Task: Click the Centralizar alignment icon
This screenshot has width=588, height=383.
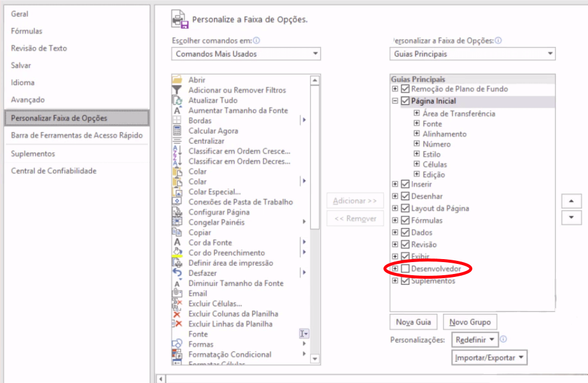Action: click(x=177, y=141)
